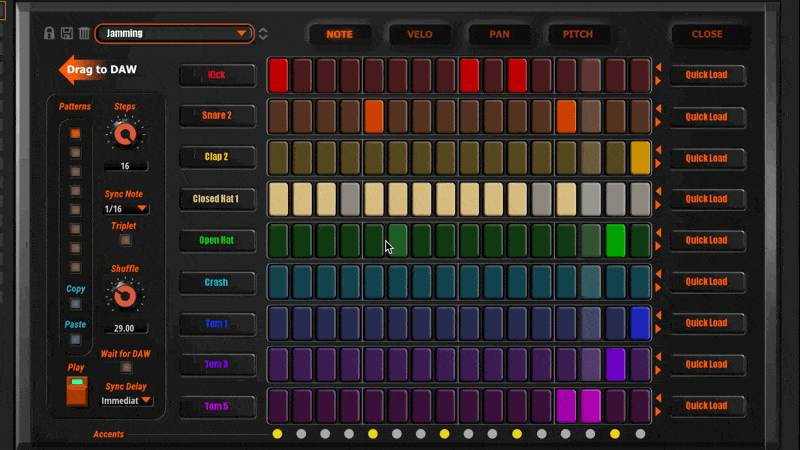Expand the Sync Delay dropdown
Screen dimensions: 800x450
[x=126, y=400]
